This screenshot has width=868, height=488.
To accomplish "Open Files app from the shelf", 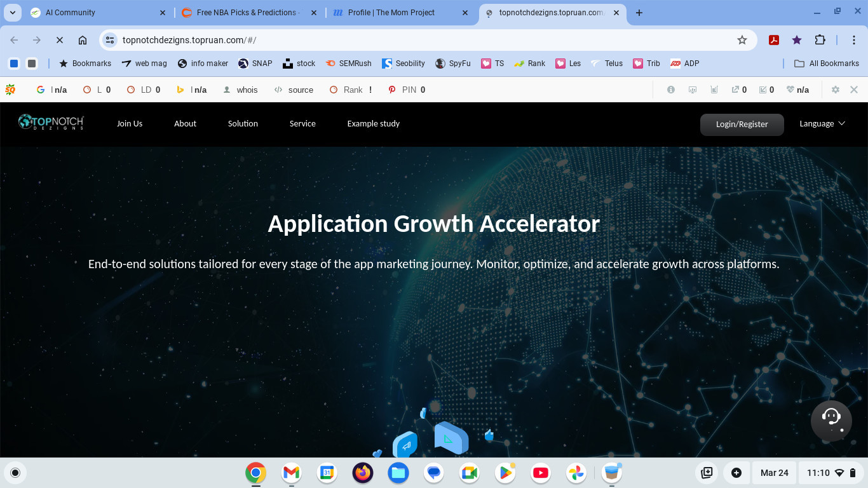I will [x=398, y=472].
